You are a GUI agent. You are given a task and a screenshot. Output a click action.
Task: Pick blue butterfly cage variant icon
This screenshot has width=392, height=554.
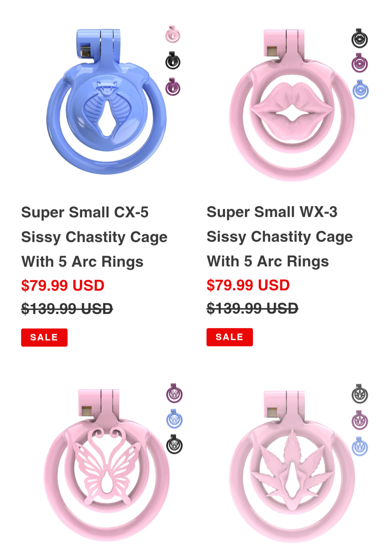coord(174,419)
